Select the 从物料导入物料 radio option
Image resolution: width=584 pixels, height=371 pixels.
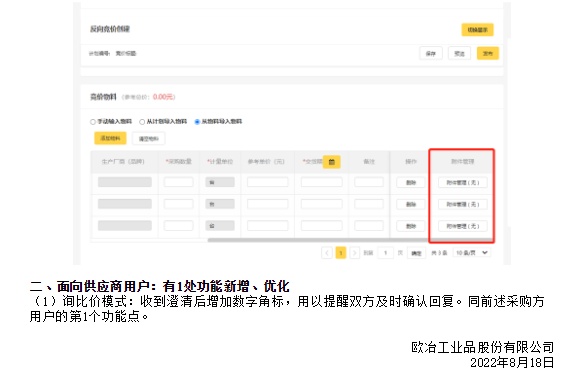[x=197, y=122]
